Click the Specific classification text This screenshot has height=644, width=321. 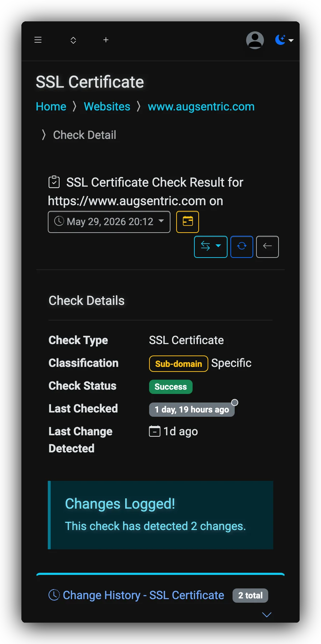231,363
